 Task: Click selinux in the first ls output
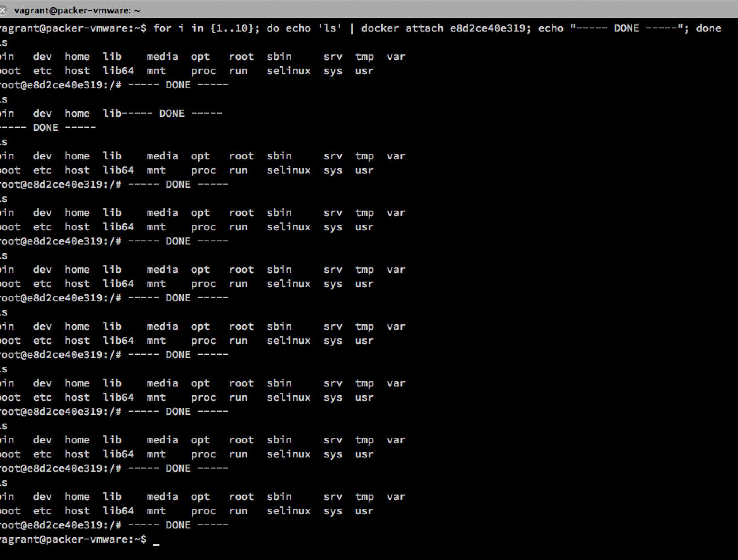pyautogui.click(x=288, y=71)
